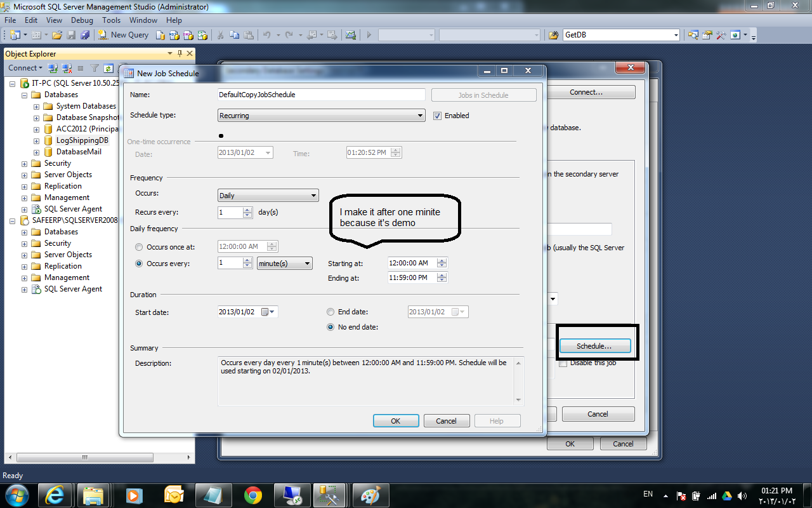This screenshot has height=508, width=812.
Task: Open the Schedule type dropdown
Action: tap(321, 116)
